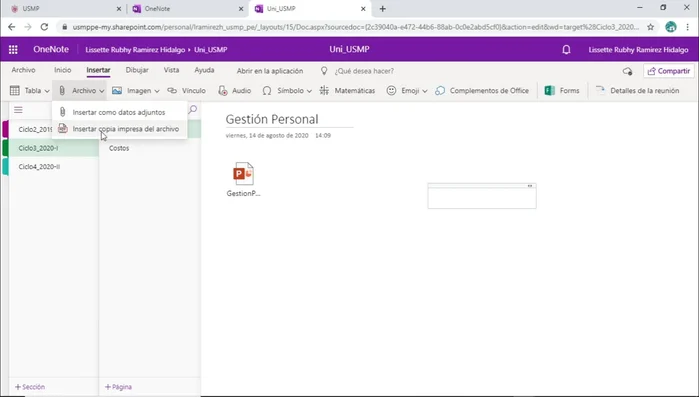This screenshot has height=397, width=699.
Task: Open Complementos de Office add-ins icon
Action: point(440,90)
